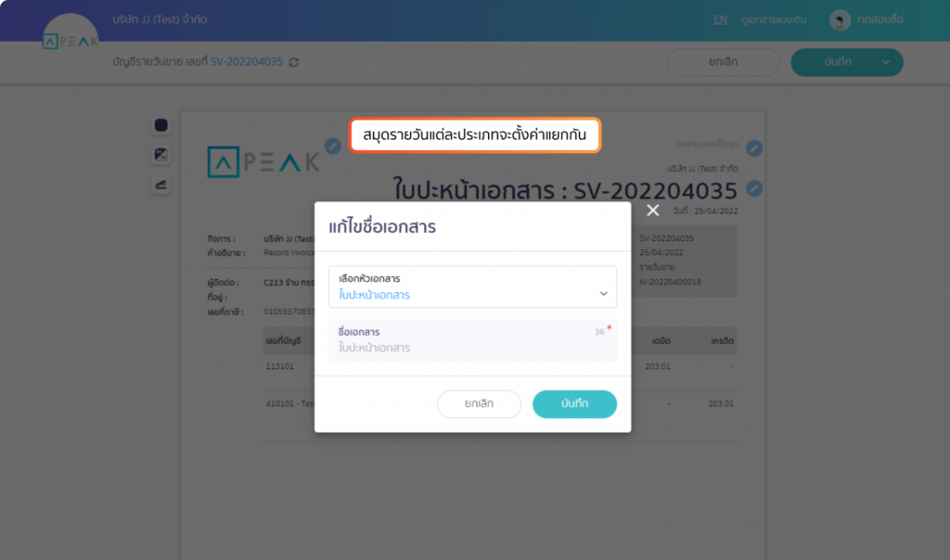Click the pencil icon beside เอกสารออกเป็นชุด
The height and width of the screenshot is (560, 950).
click(x=754, y=148)
